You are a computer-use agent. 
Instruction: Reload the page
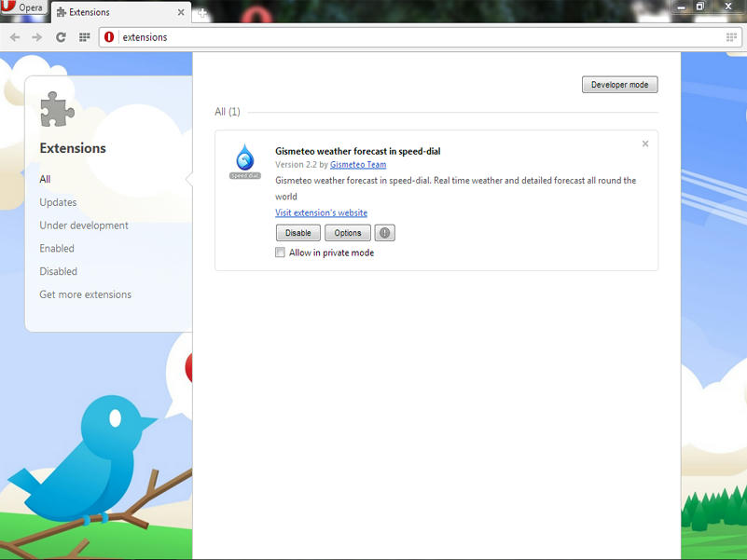(x=61, y=37)
